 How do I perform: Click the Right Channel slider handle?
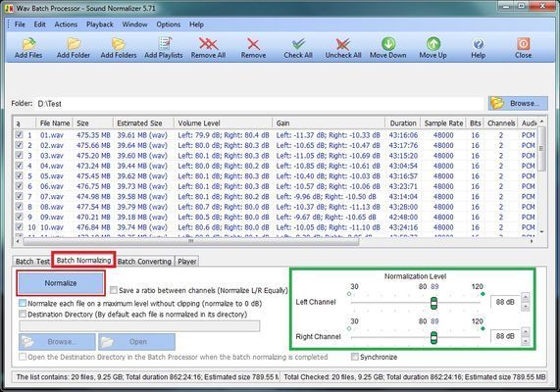click(x=433, y=337)
